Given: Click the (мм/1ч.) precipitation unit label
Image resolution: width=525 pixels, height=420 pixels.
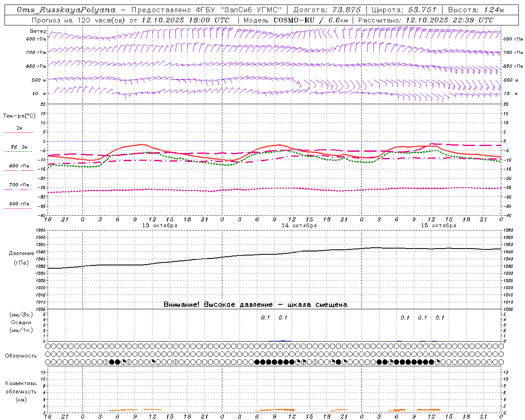Looking at the screenshot, I should pos(21,330).
